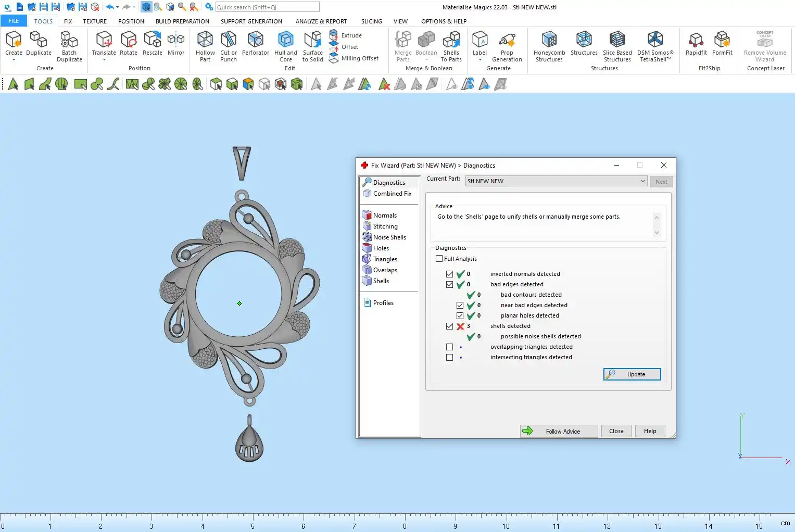Click the Shells To Parts icon
The width and height of the screenshot is (795, 532).
click(x=451, y=40)
